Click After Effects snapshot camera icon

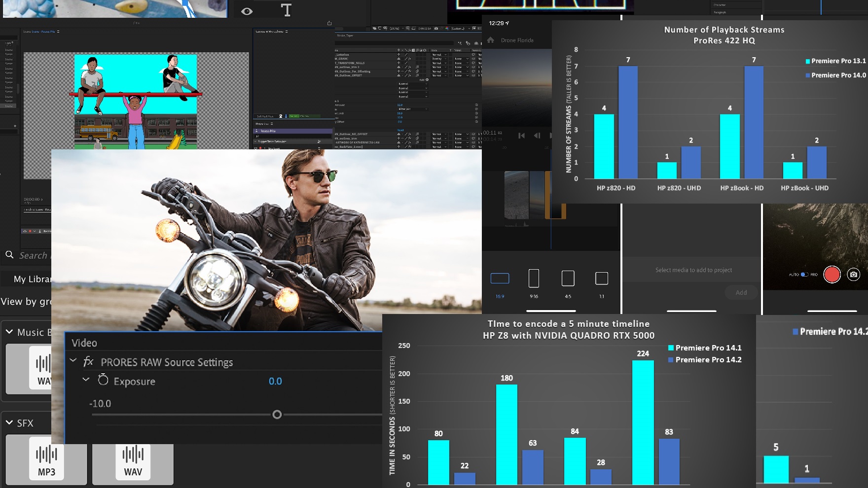click(x=436, y=29)
